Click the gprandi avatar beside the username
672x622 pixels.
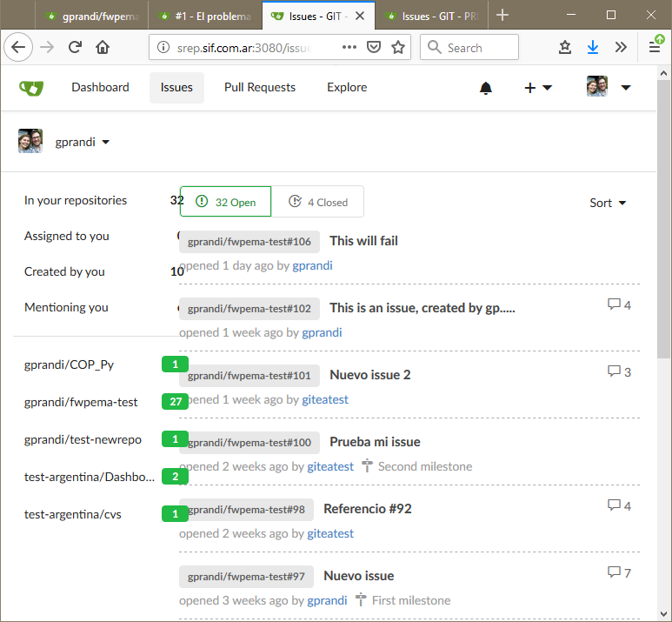(30, 141)
